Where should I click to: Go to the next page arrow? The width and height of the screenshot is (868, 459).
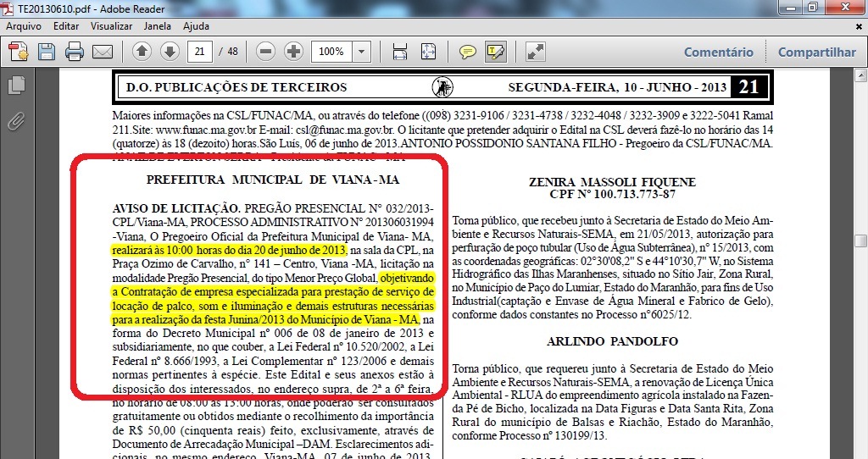[170, 52]
